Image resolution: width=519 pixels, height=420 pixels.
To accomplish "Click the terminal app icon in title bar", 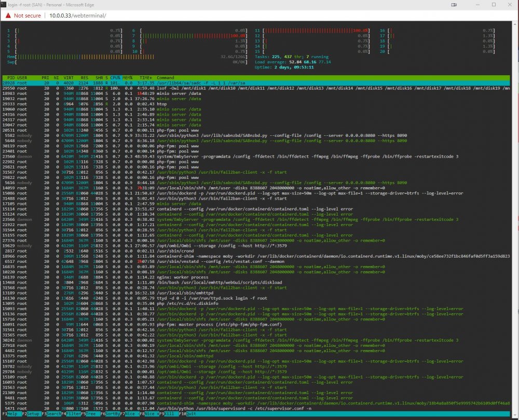I will coord(4,5).
